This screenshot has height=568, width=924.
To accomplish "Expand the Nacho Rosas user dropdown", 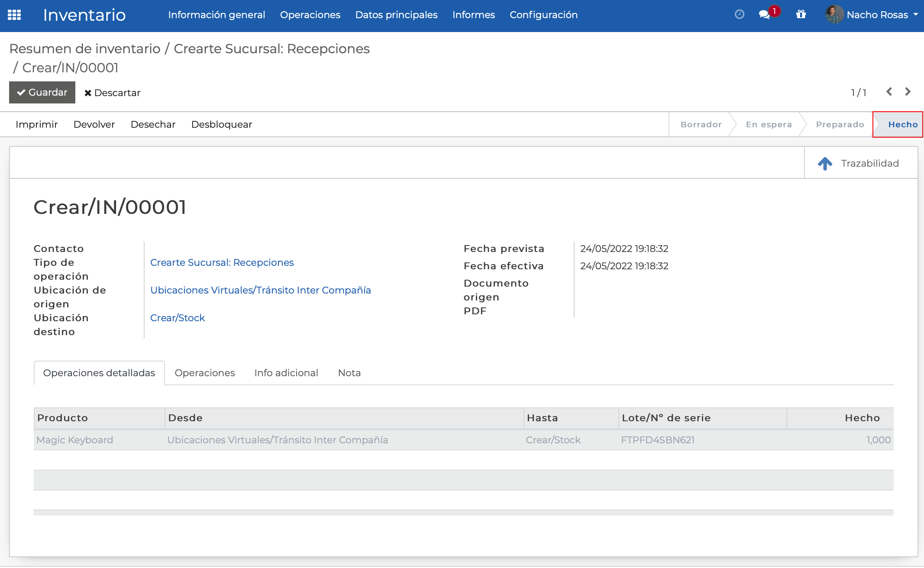I will (916, 15).
